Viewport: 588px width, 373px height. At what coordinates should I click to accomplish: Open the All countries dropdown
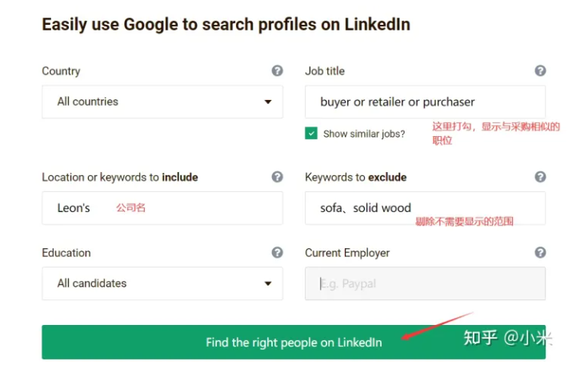(162, 102)
